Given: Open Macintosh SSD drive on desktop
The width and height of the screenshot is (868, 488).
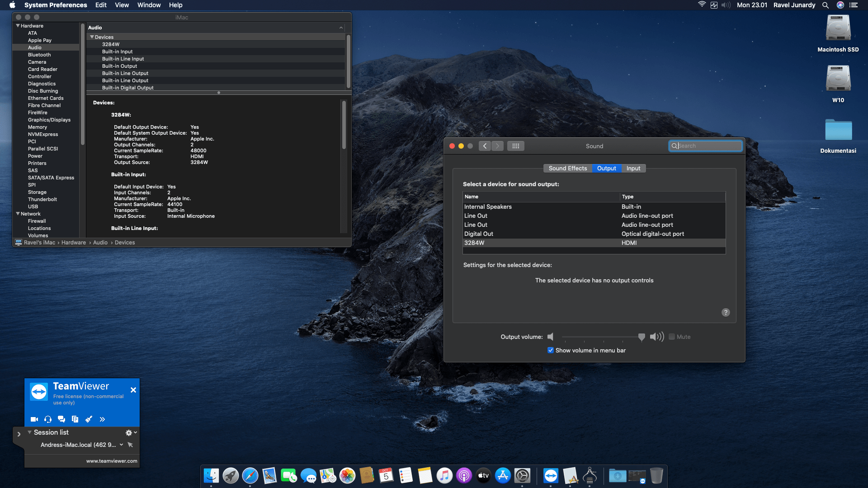Looking at the screenshot, I should pos(838,28).
